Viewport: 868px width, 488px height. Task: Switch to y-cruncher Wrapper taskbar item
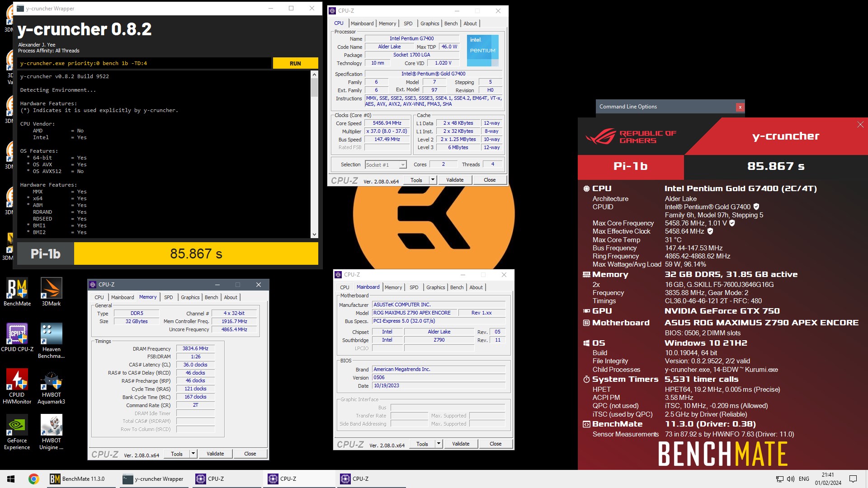pos(154,479)
